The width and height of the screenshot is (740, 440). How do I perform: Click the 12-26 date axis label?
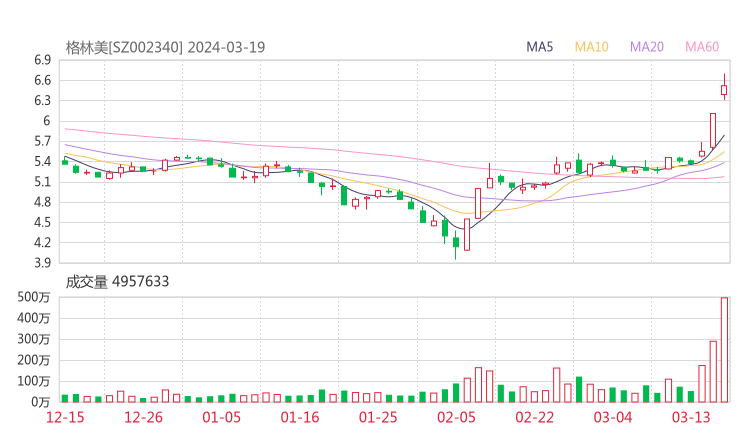[143, 417]
